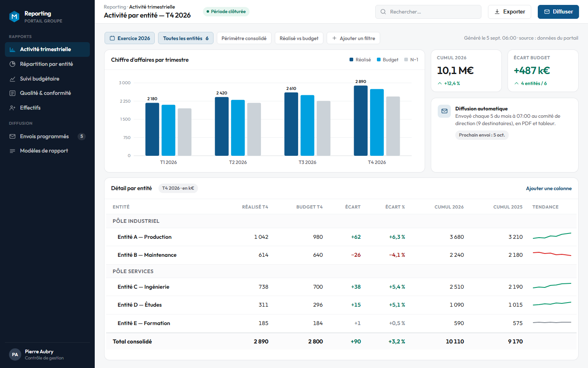Click the person icon beside Effectifs
This screenshot has height=368, width=588.
coord(12,108)
